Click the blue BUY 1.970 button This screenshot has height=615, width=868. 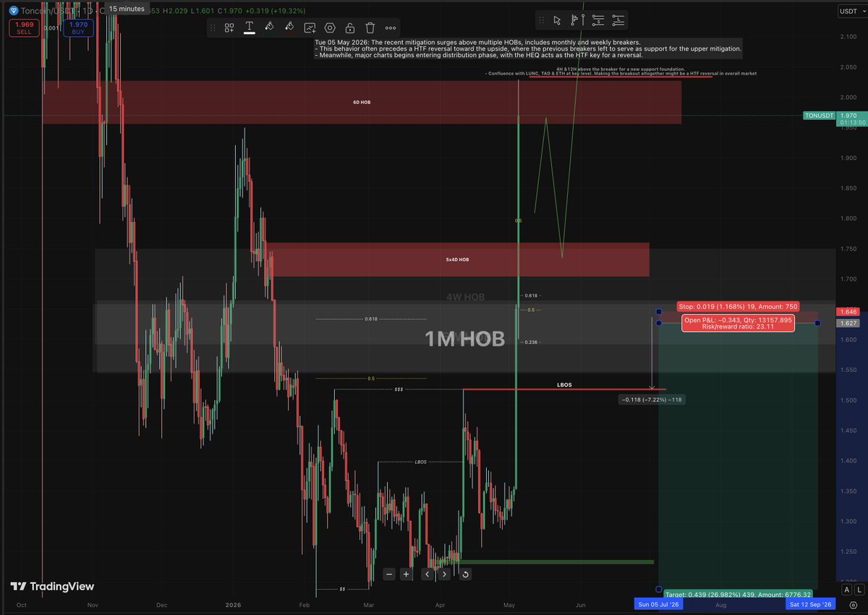point(77,28)
